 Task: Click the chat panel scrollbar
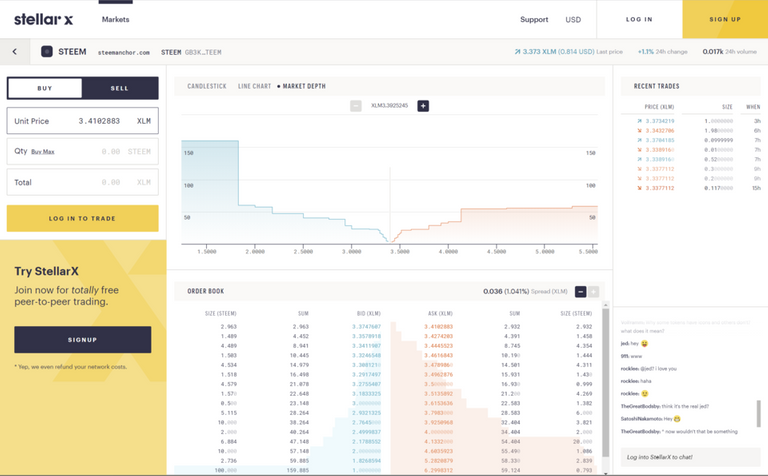coord(759,413)
